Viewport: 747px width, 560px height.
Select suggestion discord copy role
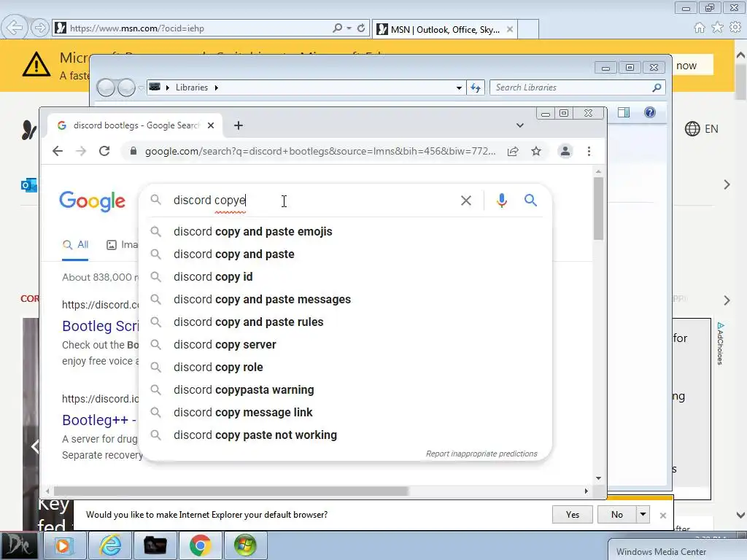click(x=347, y=367)
